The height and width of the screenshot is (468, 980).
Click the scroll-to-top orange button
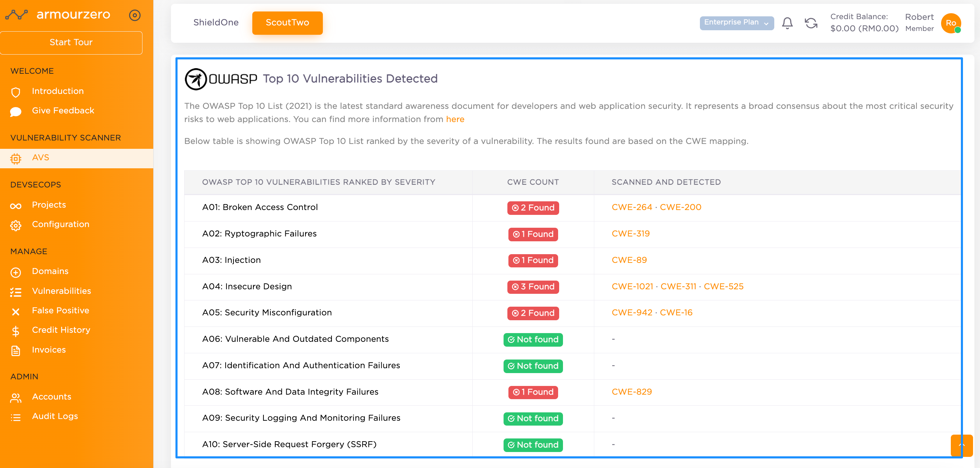click(x=961, y=445)
